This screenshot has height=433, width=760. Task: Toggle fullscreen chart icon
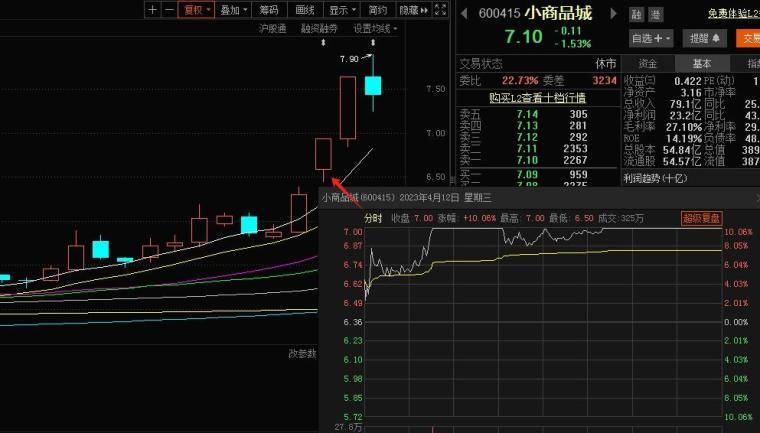pos(440,10)
